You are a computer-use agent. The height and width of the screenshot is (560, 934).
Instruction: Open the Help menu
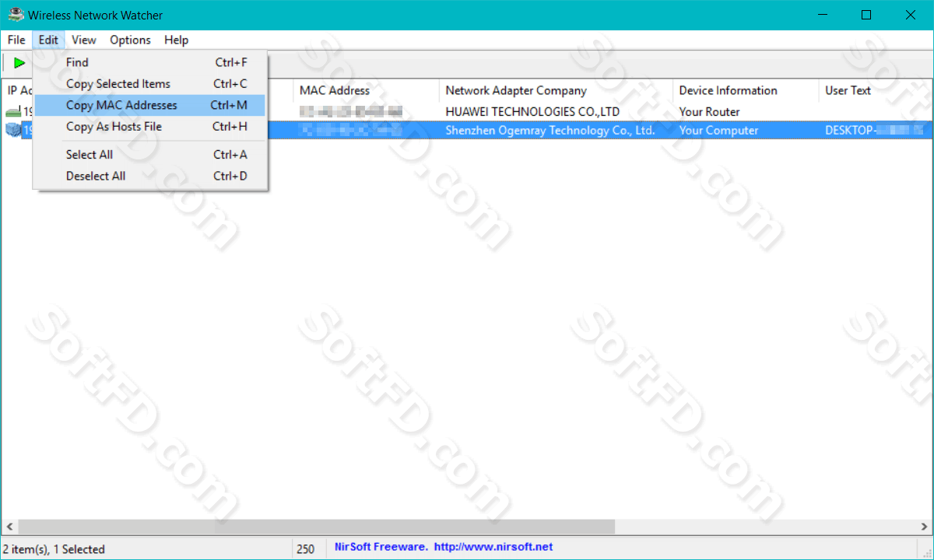coord(177,40)
